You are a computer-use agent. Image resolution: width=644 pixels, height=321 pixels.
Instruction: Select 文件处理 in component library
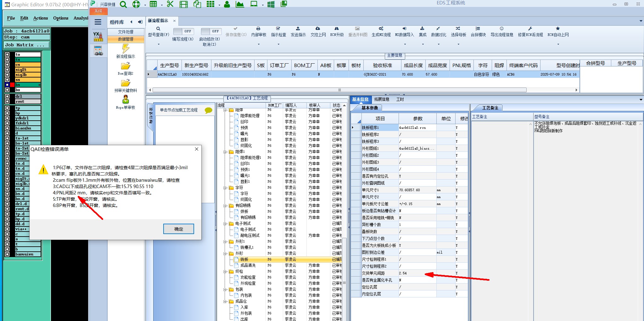coord(126,32)
